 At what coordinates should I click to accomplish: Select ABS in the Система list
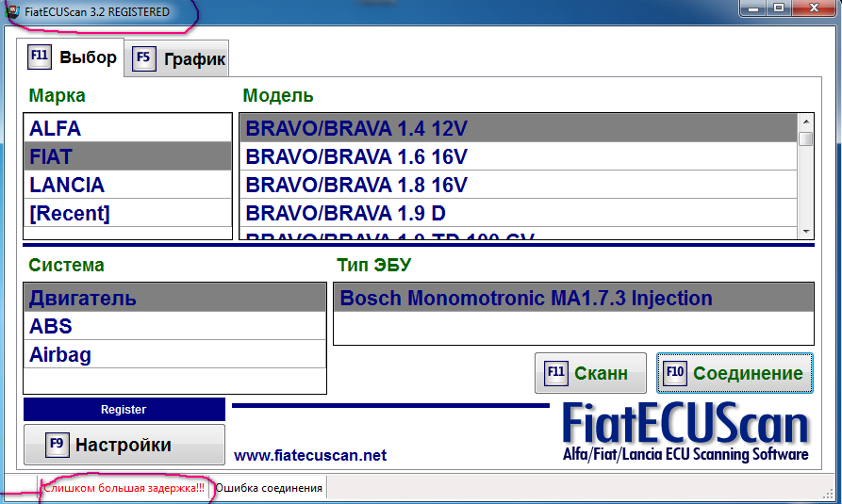tap(175, 326)
